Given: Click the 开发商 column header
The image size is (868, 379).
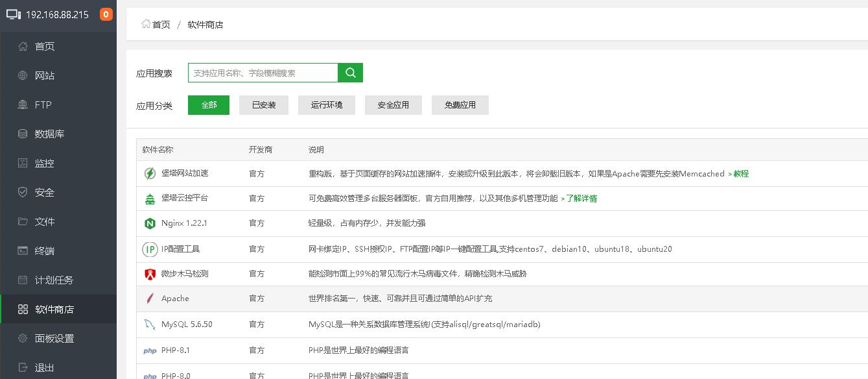Looking at the screenshot, I should click(x=261, y=150).
